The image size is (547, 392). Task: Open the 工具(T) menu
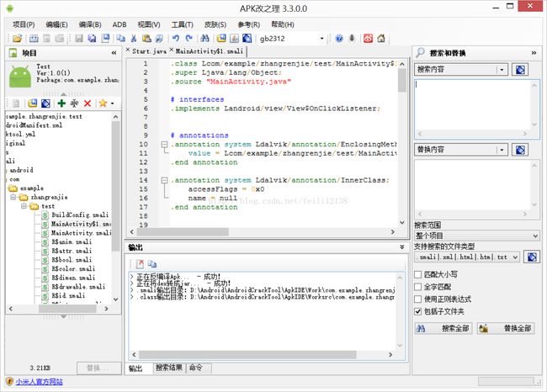pyautogui.click(x=182, y=24)
